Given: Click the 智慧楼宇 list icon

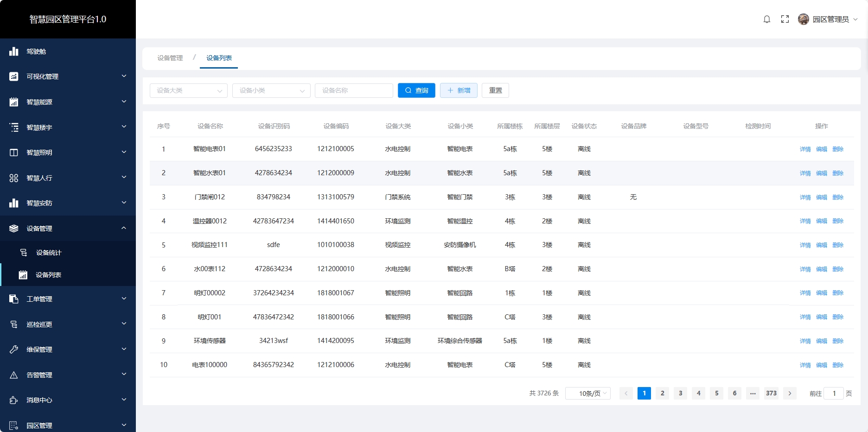Looking at the screenshot, I should [x=14, y=127].
